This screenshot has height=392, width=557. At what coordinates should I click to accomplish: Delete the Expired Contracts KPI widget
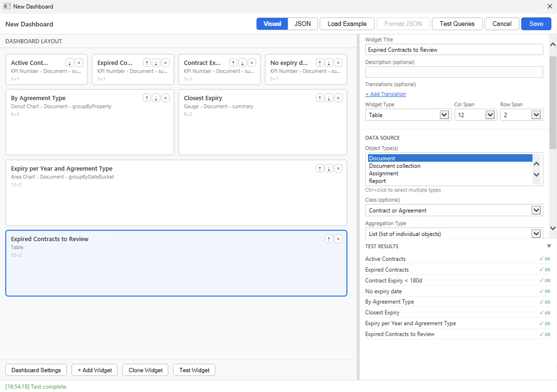165,63
